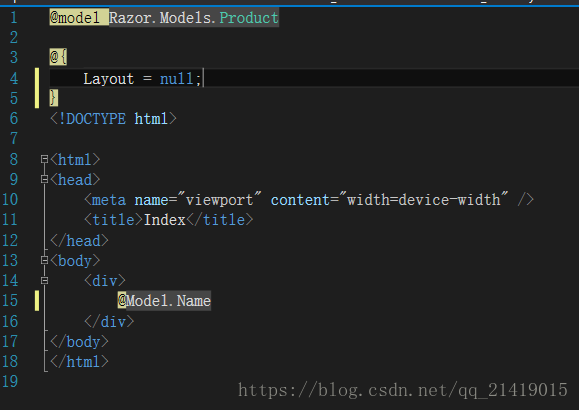Click line number 4 in the gutter
This screenshot has height=410, width=579.
(x=13, y=79)
